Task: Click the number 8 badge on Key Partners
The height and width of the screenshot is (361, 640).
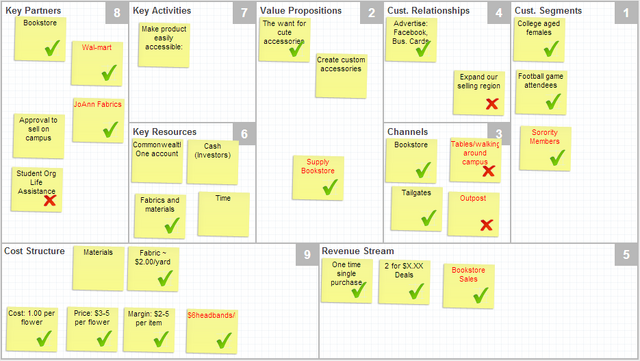Action: (117, 13)
